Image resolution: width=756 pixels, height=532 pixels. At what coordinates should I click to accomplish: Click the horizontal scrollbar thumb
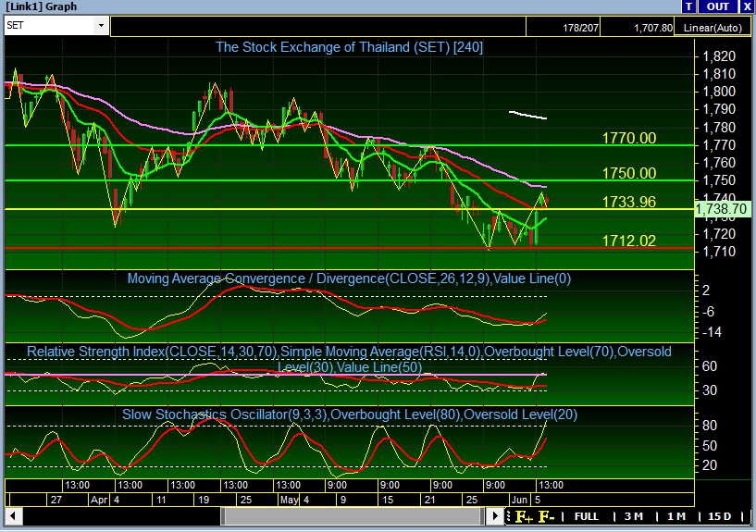click(353, 516)
